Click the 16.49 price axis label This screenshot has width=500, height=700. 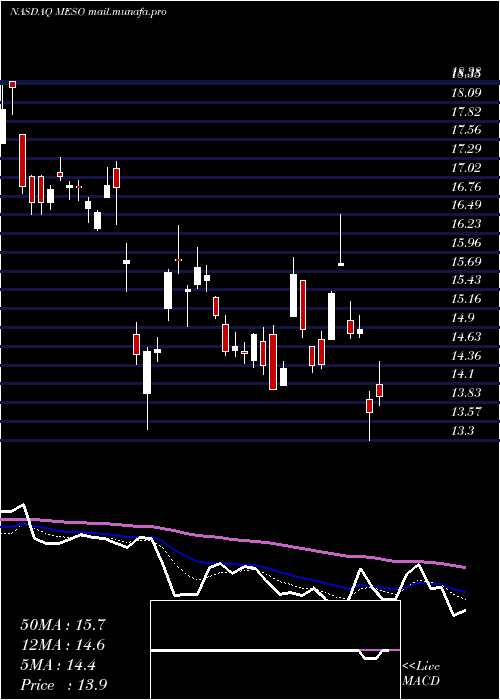[467, 205]
